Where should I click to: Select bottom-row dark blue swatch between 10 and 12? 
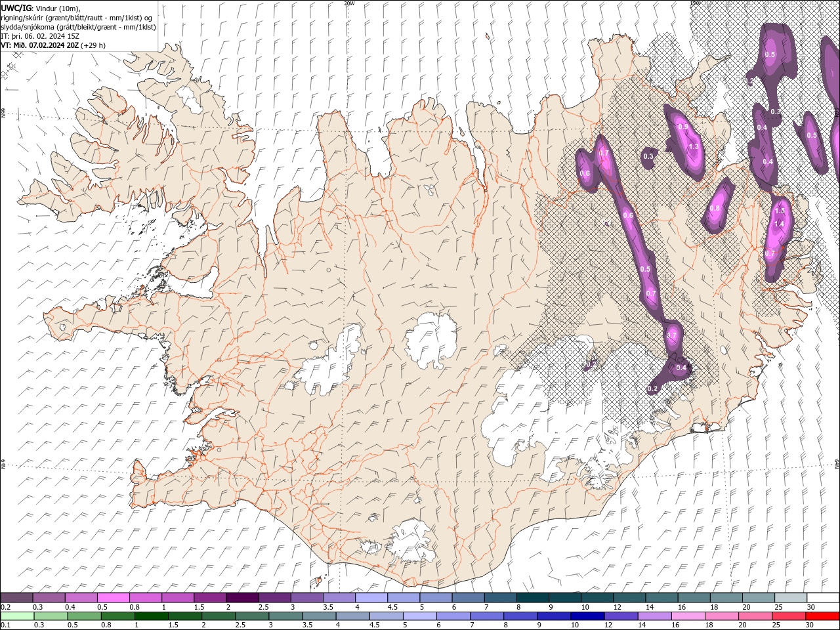[587, 616]
